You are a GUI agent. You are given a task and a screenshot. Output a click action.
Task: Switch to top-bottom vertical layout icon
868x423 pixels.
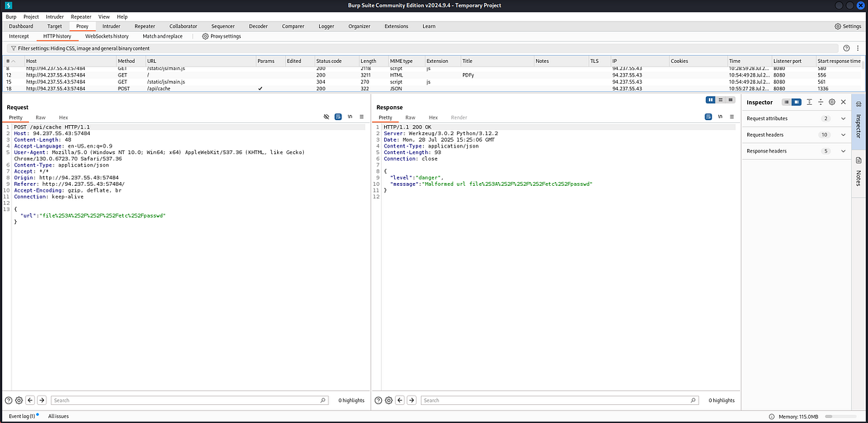click(x=720, y=100)
